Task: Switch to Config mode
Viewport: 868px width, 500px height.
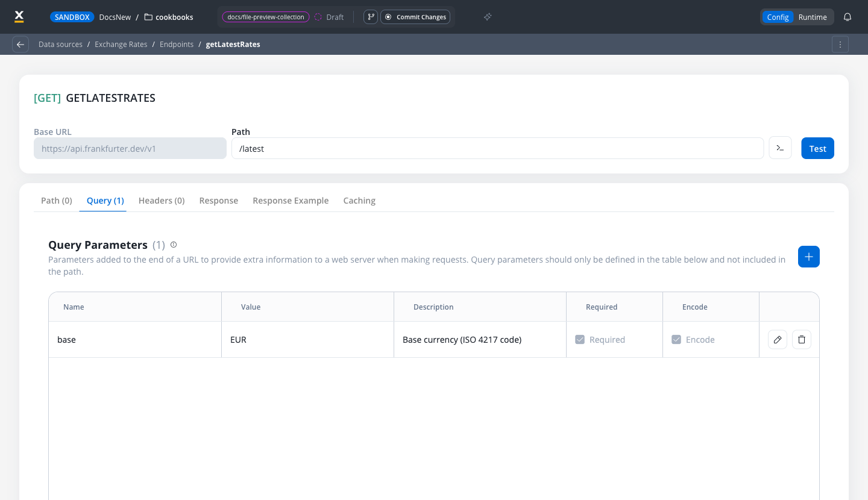Action: pyautogui.click(x=778, y=17)
